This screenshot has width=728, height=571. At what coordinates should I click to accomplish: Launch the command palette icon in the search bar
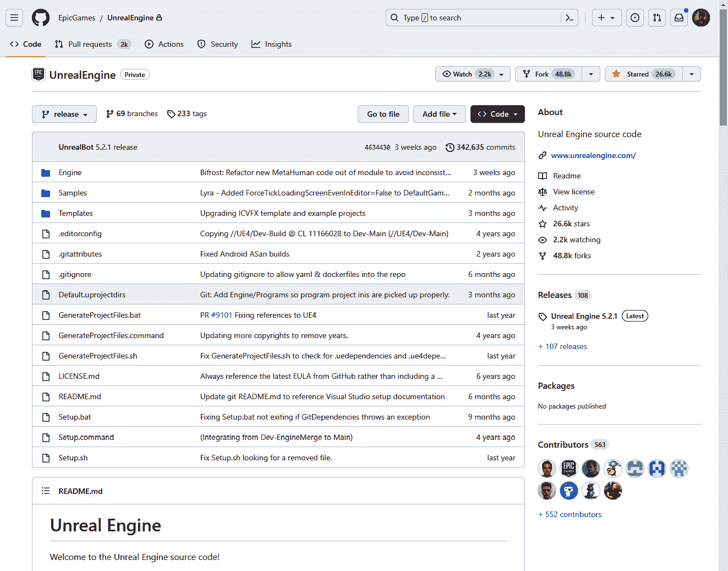569,17
